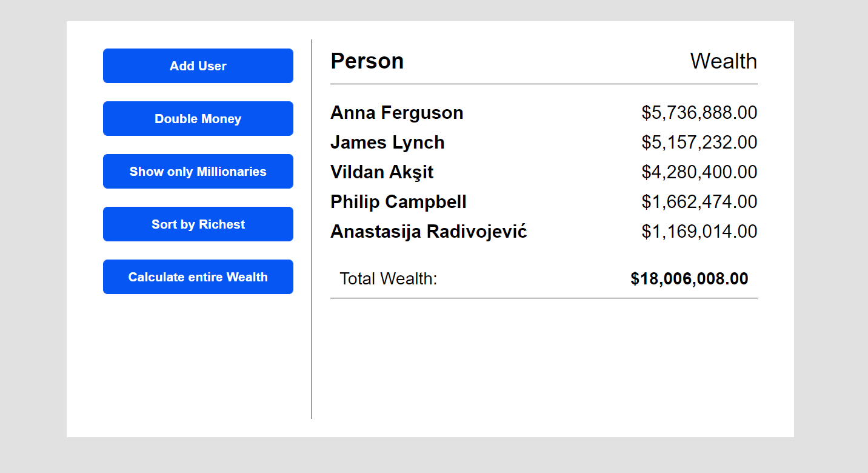The image size is (868, 473).
Task: Sort the list by Richest
Action: click(x=198, y=224)
